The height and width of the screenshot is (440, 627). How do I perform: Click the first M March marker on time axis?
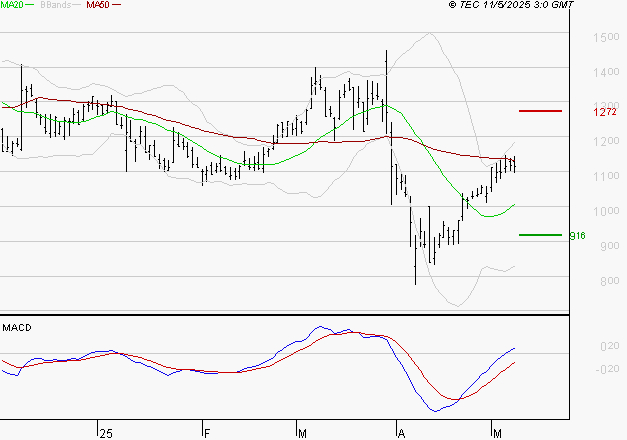(x=302, y=434)
